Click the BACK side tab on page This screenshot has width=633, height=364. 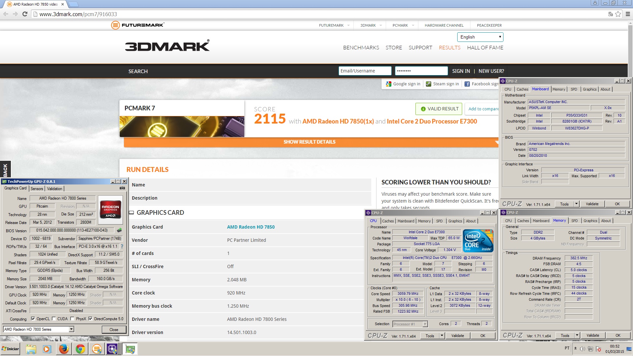pos(5,169)
